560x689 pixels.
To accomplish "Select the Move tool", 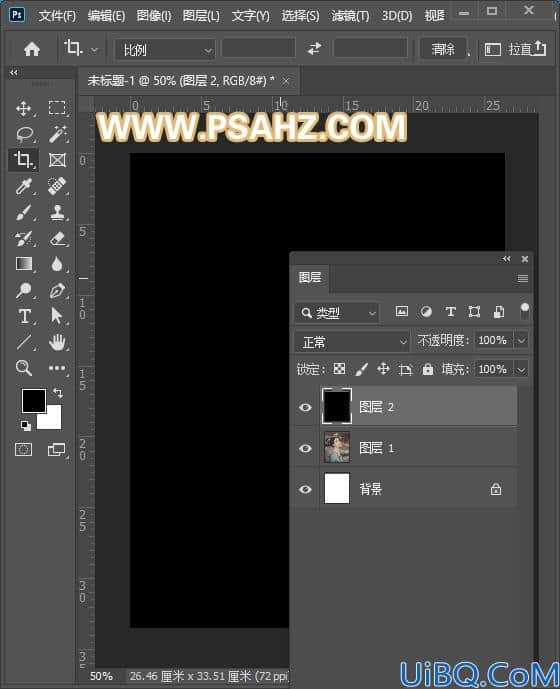I will pyautogui.click(x=23, y=108).
